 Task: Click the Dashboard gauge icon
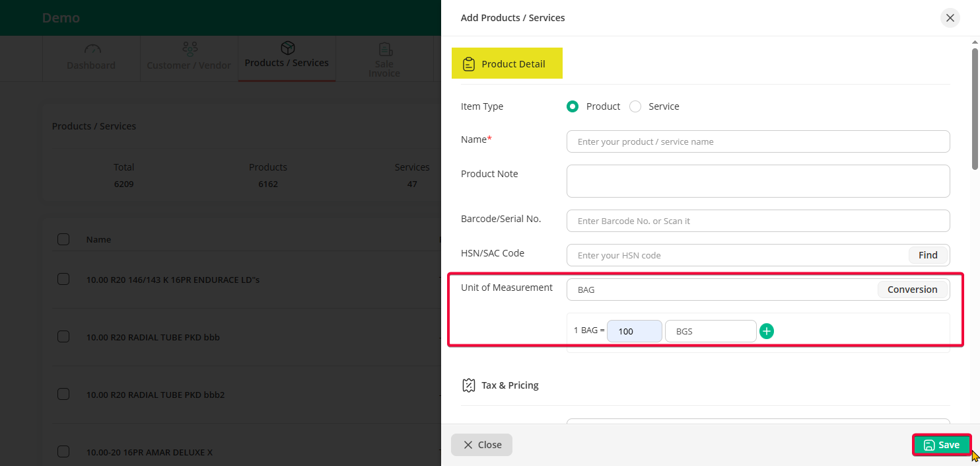[x=92, y=50]
